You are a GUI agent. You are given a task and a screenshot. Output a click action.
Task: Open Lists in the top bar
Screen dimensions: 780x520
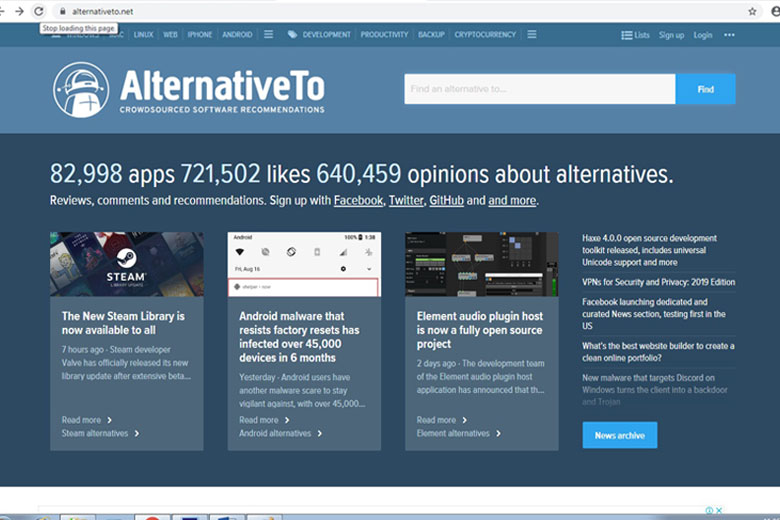(x=635, y=35)
